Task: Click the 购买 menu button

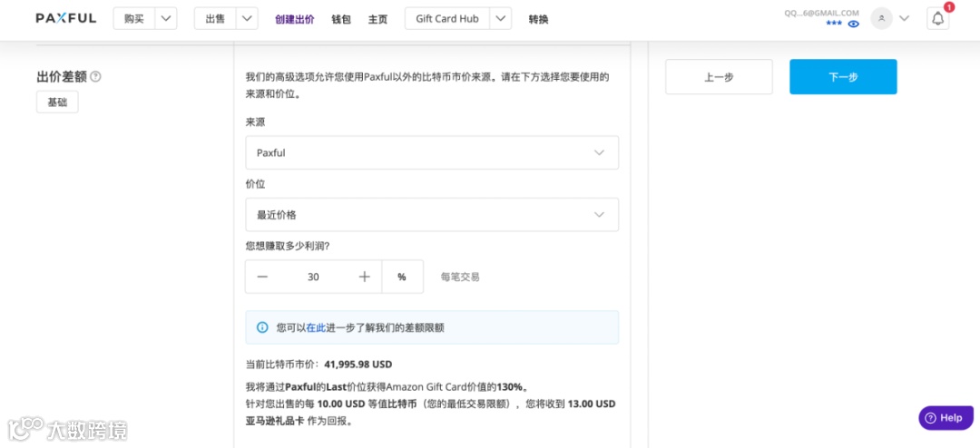Action: coord(133,19)
